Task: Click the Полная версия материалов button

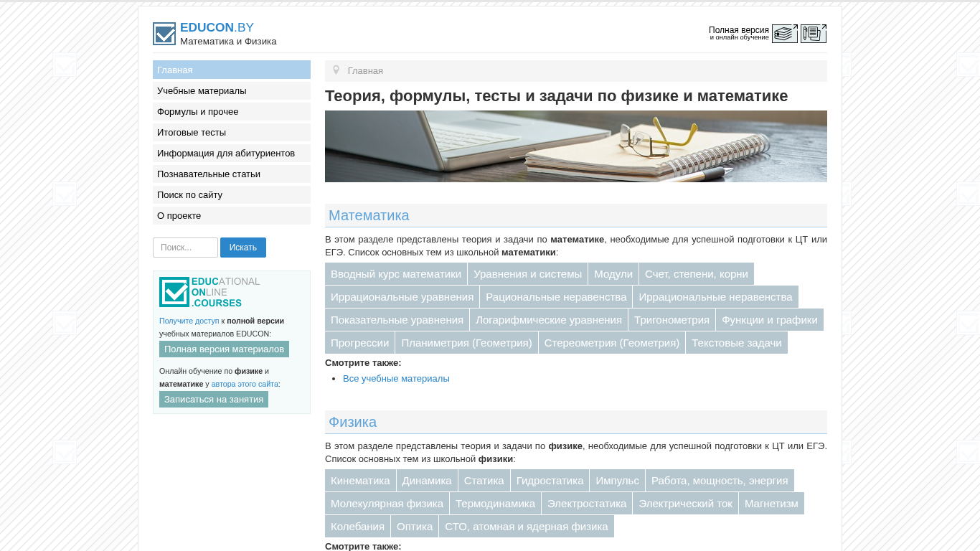Action: (x=224, y=349)
